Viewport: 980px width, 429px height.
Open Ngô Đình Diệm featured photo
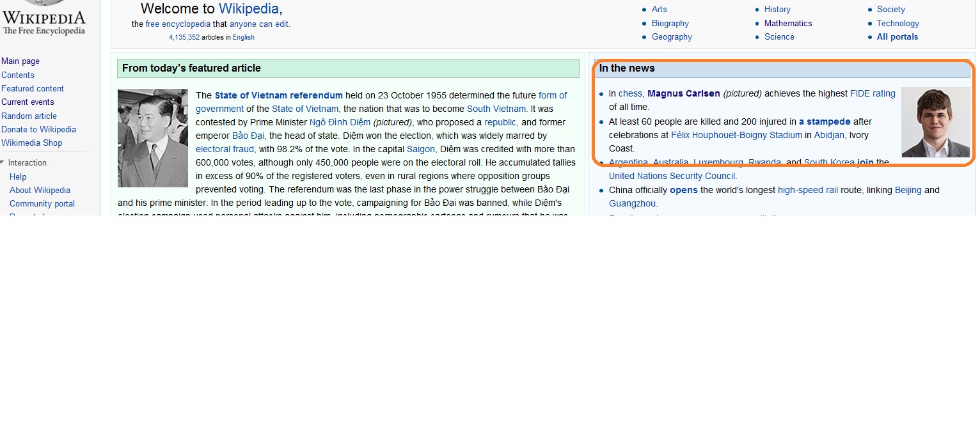(153, 138)
